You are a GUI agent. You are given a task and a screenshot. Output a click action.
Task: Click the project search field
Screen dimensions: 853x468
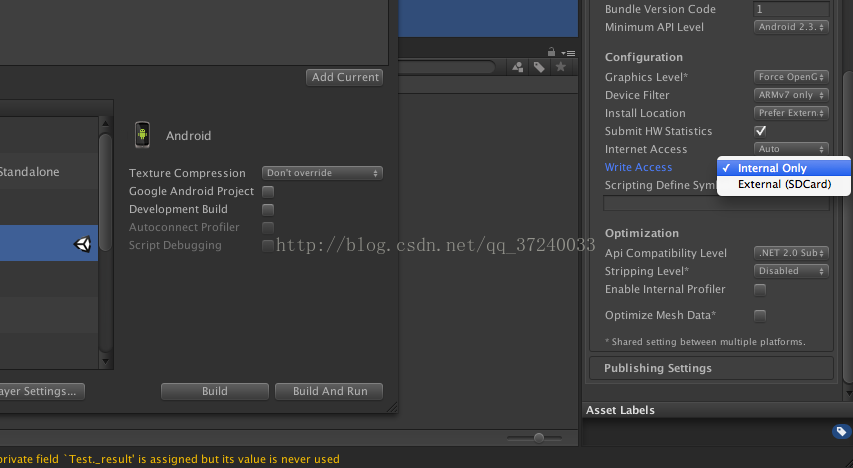click(447, 67)
